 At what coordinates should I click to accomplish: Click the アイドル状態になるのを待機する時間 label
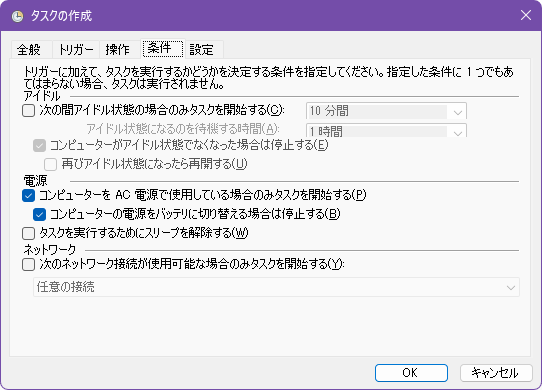pyautogui.click(x=183, y=129)
